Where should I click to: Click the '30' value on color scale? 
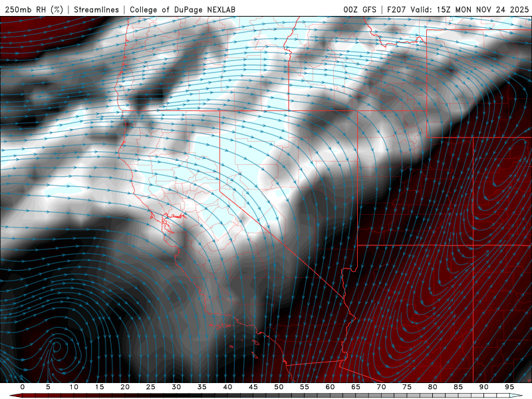[176, 387]
